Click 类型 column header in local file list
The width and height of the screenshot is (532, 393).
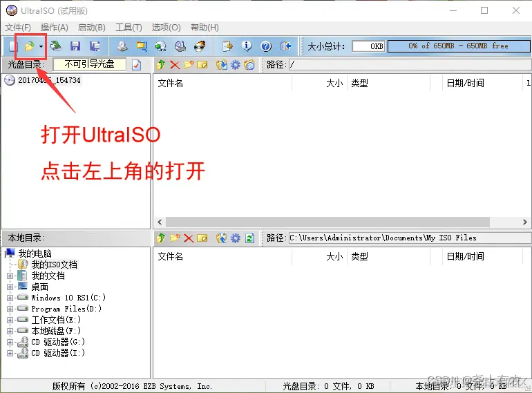388,257
